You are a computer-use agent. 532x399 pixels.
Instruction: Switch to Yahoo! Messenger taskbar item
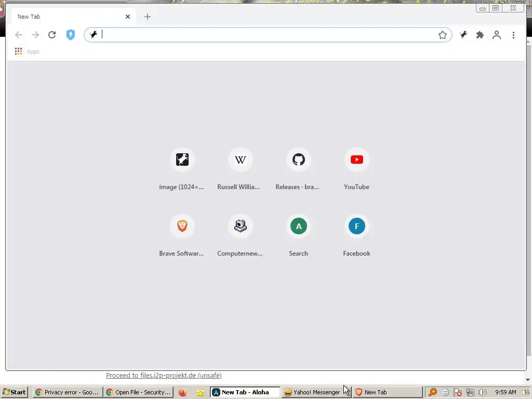(x=316, y=392)
